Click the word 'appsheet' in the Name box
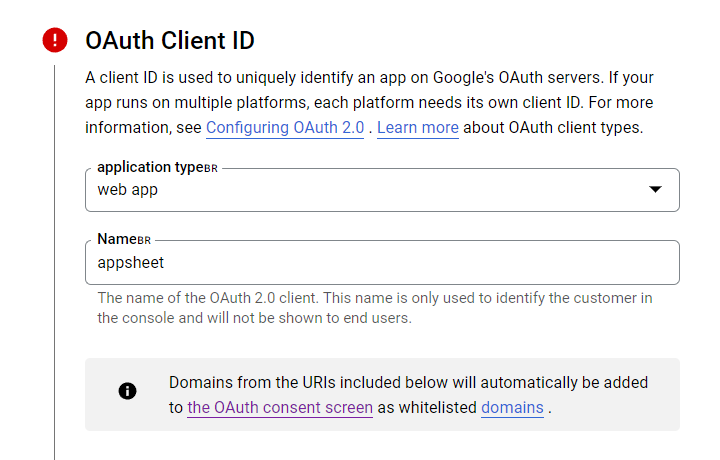Viewport: 720px width, 460px height. [130, 263]
